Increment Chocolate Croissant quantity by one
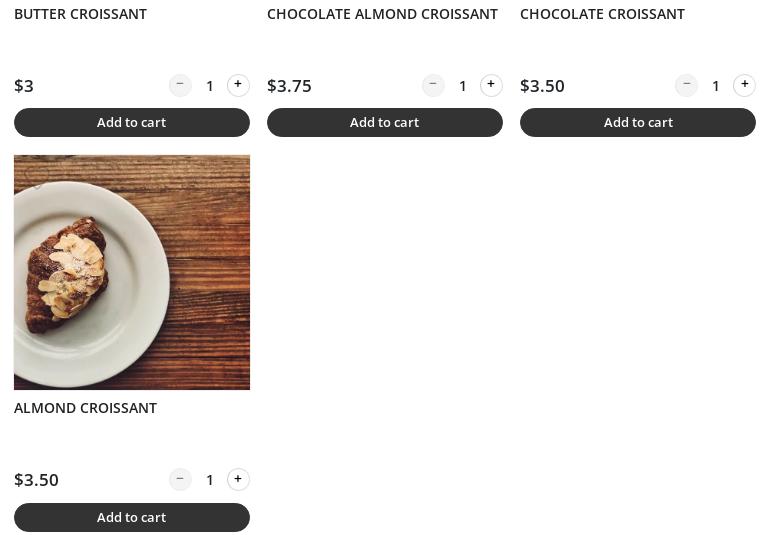Viewport: 770px width, 535px height. (744, 85)
